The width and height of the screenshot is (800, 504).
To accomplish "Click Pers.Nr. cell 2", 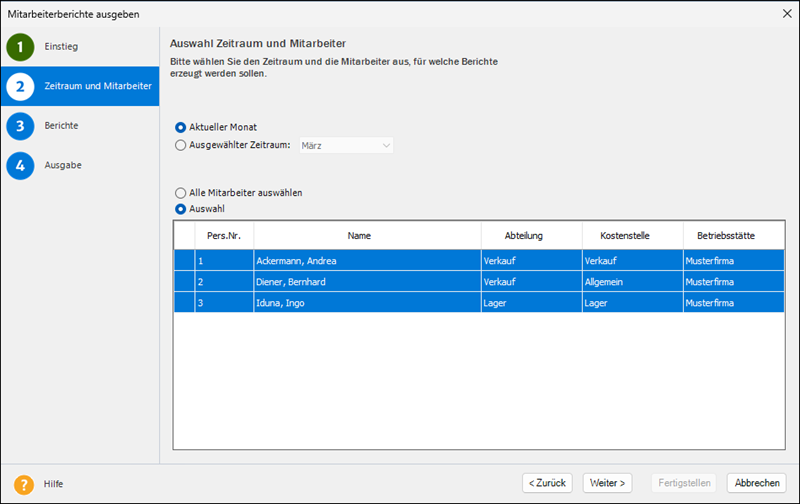I will (x=224, y=282).
